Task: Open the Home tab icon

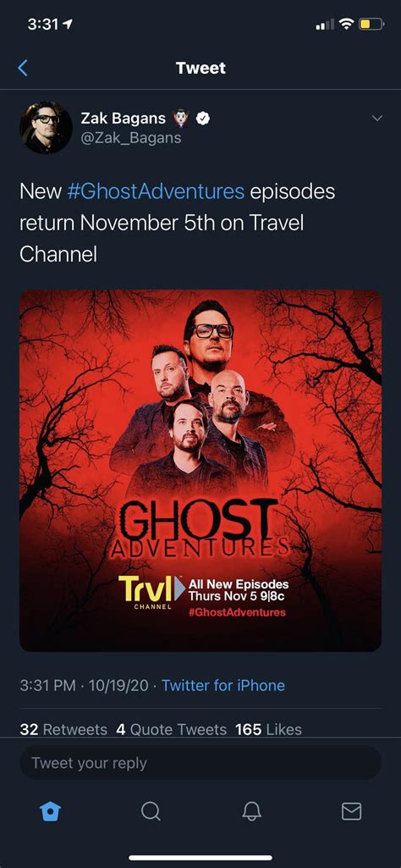Action: [x=50, y=811]
